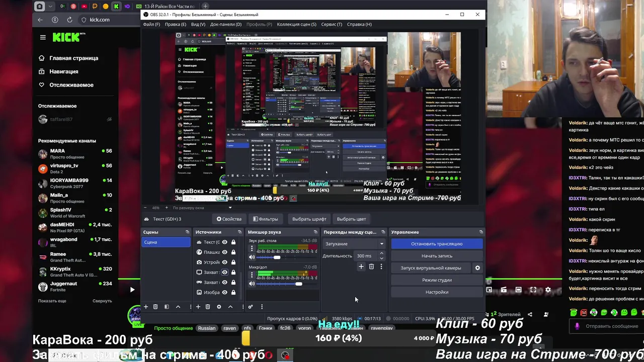This screenshot has height=362, width=644.
Task: Mute Микр/доп speaker icon
Action: click(x=252, y=284)
